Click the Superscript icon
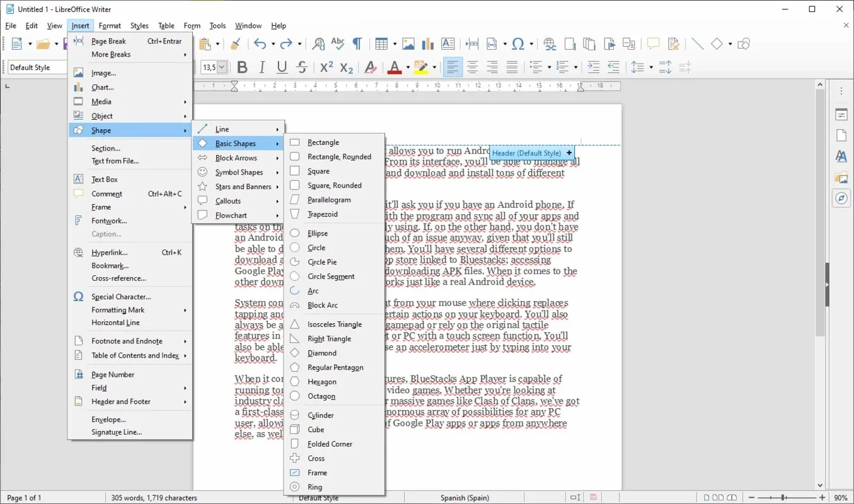 pos(326,67)
